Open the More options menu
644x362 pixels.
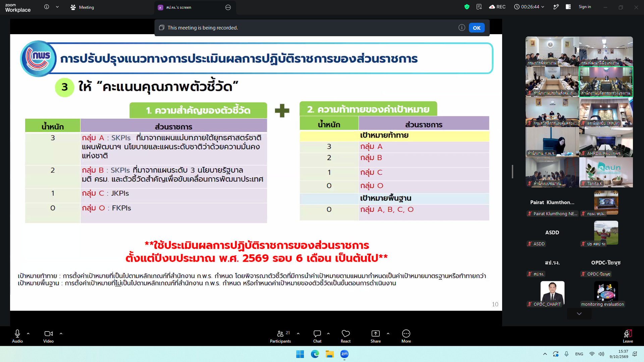coord(406,336)
